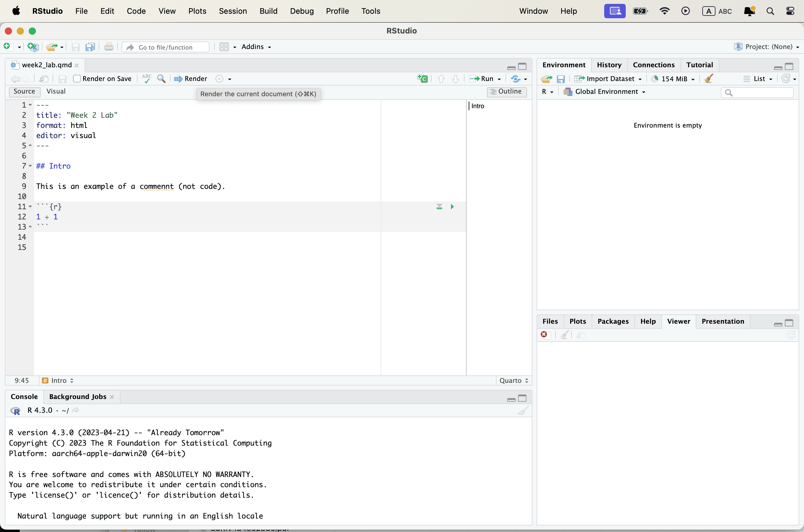Enable Render on Save checkbox
This screenshot has width=804, height=532.
point(77,79)
